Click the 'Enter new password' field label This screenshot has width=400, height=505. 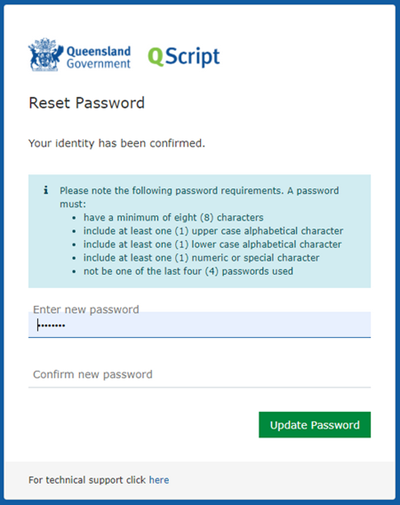pos(86,309)
